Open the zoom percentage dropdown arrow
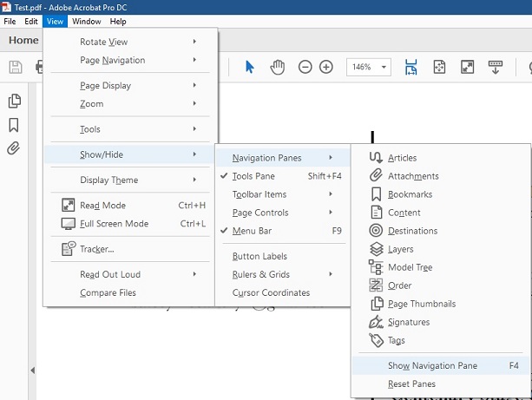The image size is (532, 400). (384, 67)
